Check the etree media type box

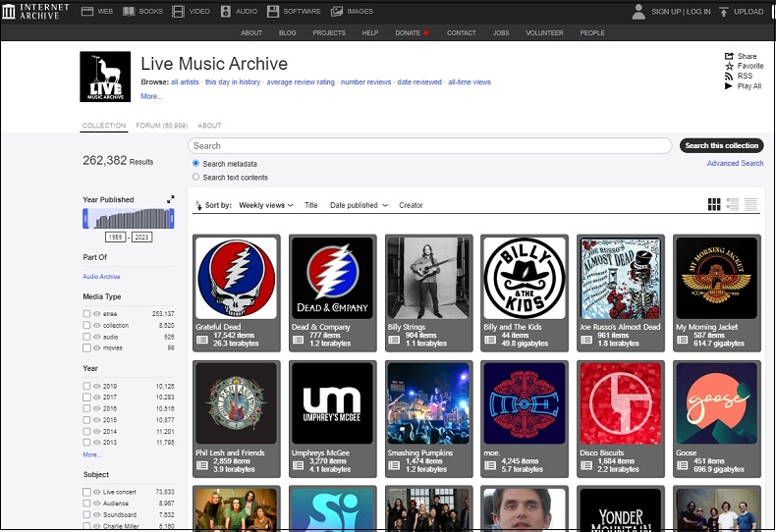coord(86,313)
